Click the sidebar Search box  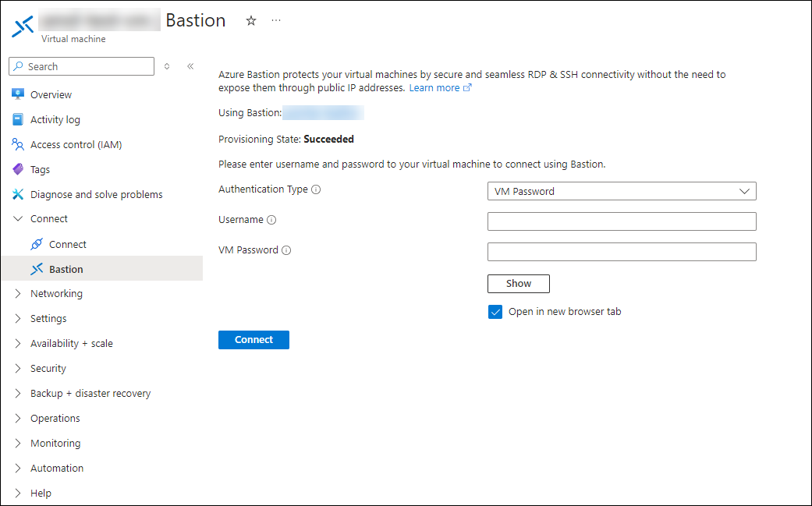81,66
